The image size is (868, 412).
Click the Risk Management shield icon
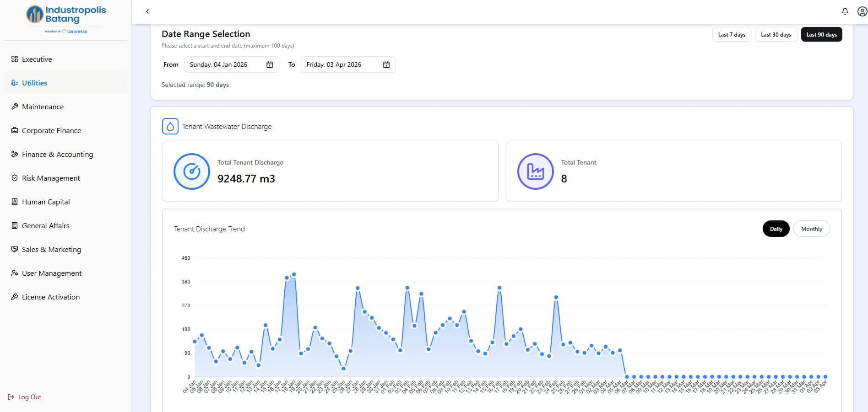click(15, 178)
